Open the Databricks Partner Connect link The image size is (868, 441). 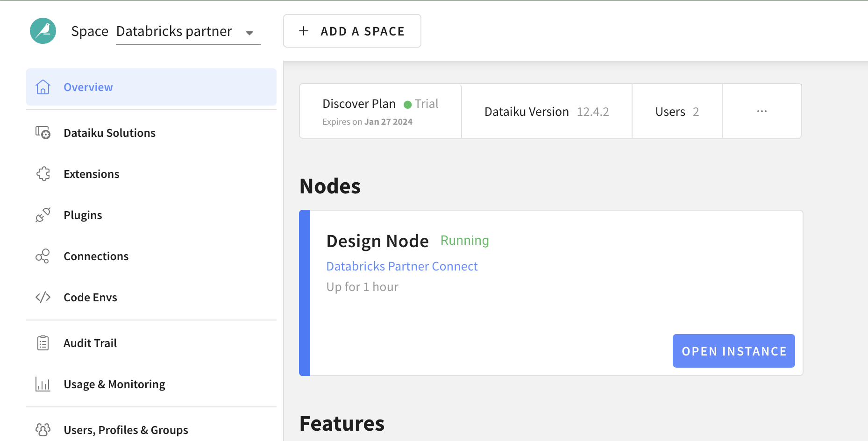[402, 266]
